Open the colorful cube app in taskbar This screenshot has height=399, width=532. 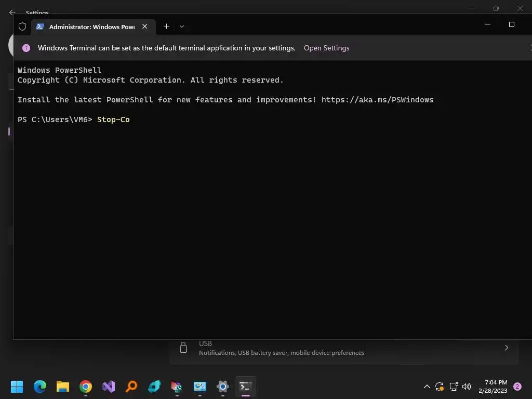click(x=177, y=387)
